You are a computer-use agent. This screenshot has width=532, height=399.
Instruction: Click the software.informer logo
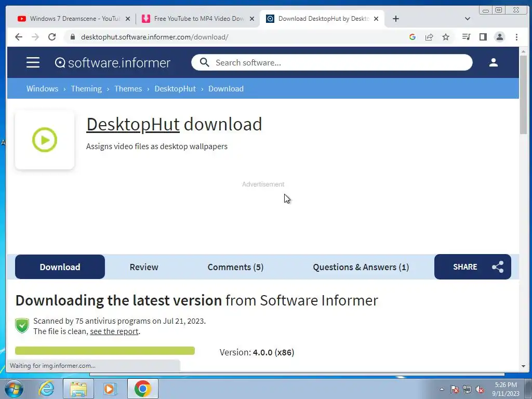coord(113,63)
